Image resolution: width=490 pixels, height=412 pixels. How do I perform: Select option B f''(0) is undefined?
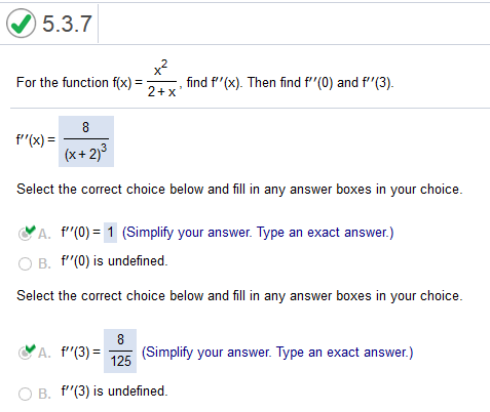click(25, 264)
